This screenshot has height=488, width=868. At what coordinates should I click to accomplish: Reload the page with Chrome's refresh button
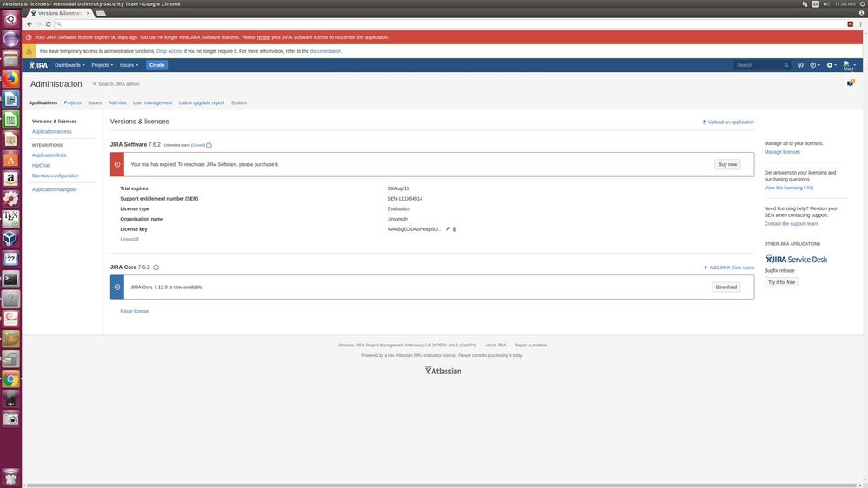(x=49, y=23)
